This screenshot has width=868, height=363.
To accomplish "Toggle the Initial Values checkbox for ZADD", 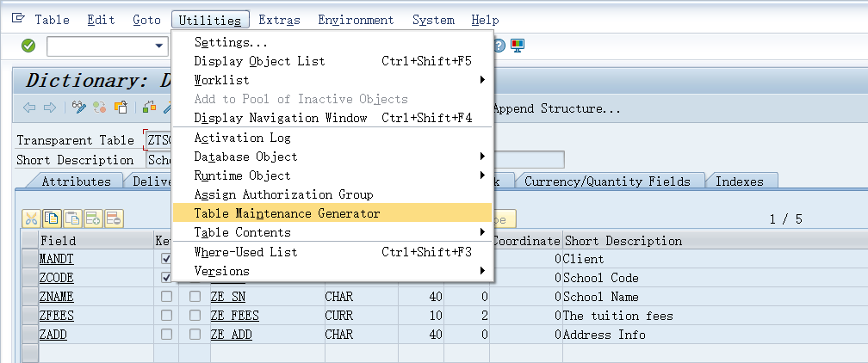I will click(x=195, y=334).
